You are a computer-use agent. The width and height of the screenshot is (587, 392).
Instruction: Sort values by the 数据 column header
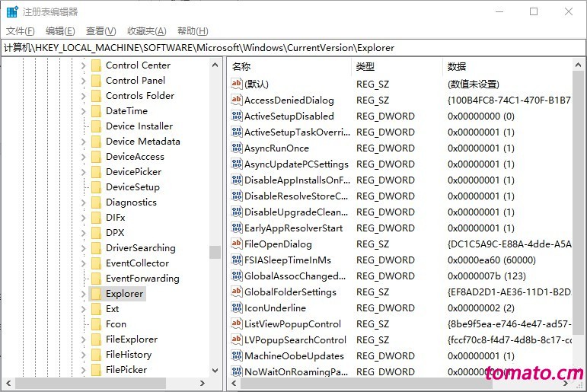coord(508,67)
